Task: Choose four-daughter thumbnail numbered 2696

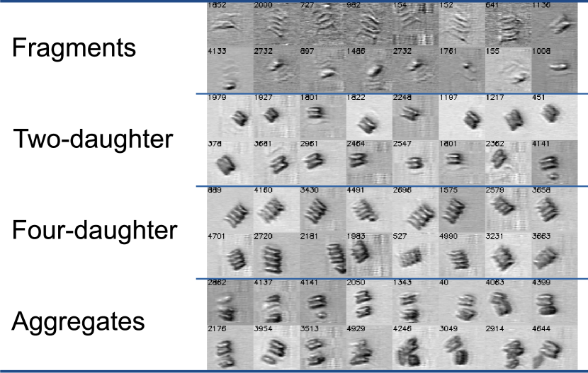Action: pos(416,210)
